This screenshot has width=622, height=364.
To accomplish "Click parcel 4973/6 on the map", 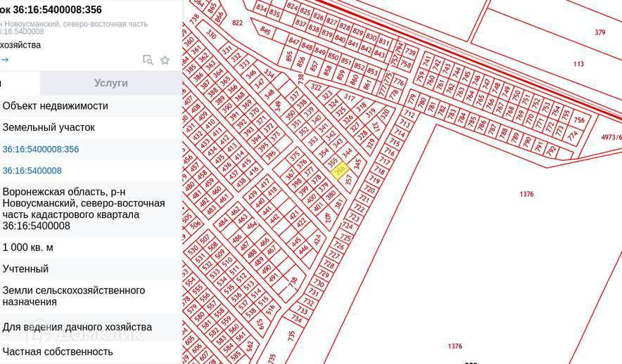I will tap(611, 137).
